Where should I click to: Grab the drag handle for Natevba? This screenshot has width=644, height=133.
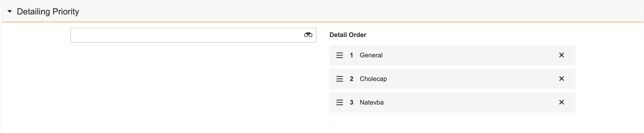click(x=340, y=102)
